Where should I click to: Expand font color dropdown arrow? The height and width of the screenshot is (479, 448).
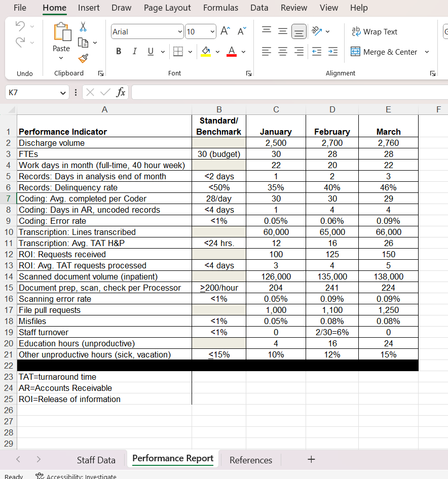pyautogui.click(x=243, y=52)
